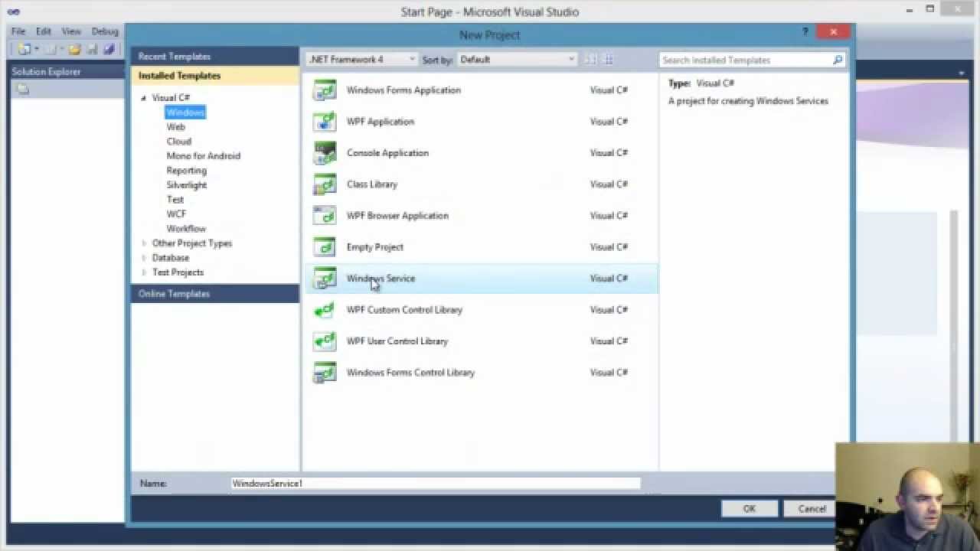Select the Class Library template icon
980x551 pixels.
[x=325, y=184]
